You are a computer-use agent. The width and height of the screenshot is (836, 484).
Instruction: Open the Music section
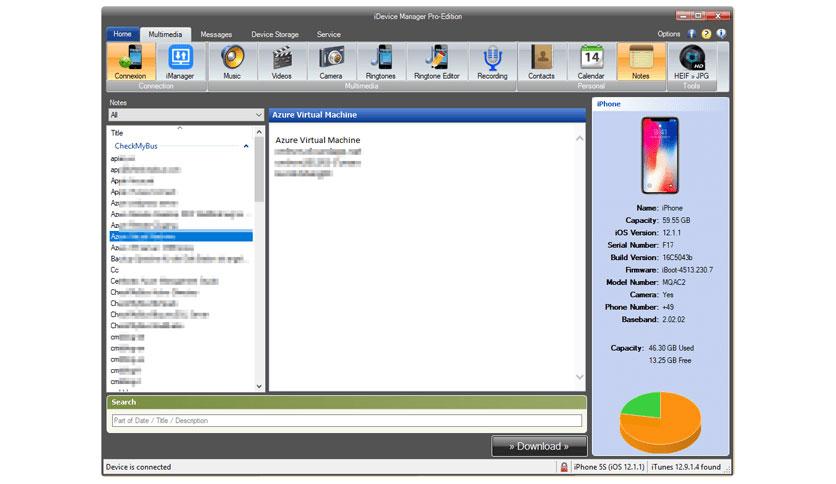[x=232, y=62]
